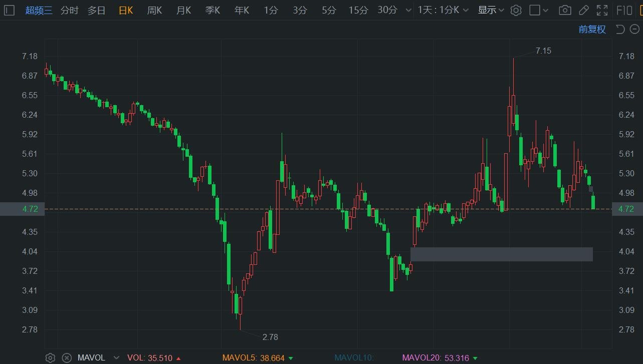Select the 3分 interval
Image resolution: width=643 pixels, height=364 pixels.
click(x=300, y=10)
